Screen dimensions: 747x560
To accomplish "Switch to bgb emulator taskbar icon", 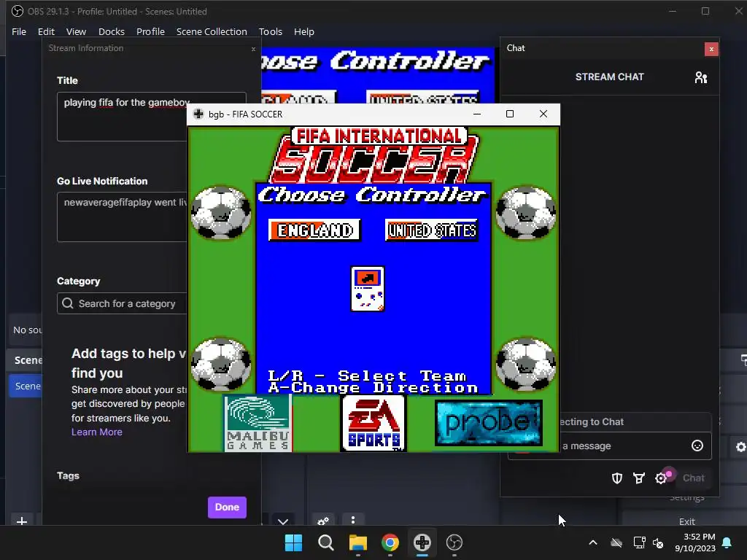I will pos(422,542).
